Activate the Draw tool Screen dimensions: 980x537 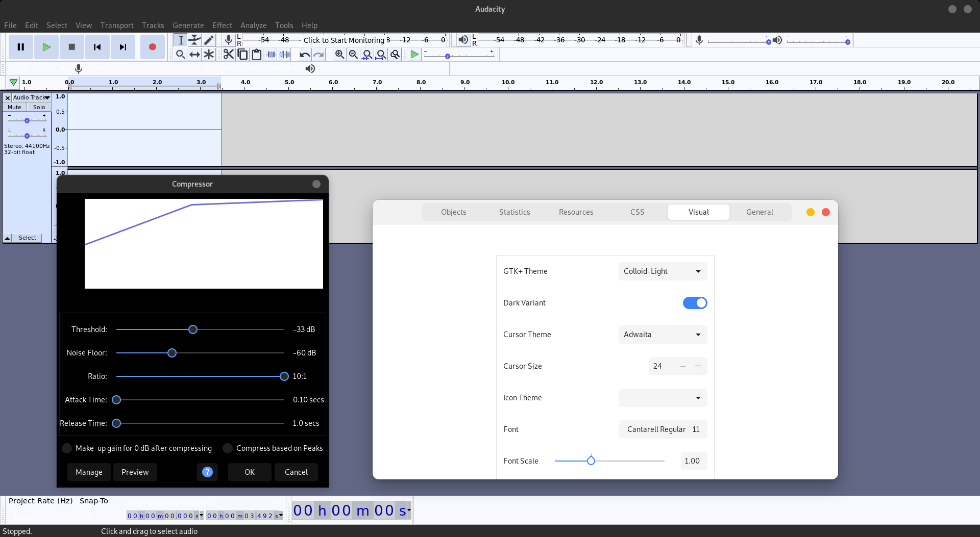[209, 40]
